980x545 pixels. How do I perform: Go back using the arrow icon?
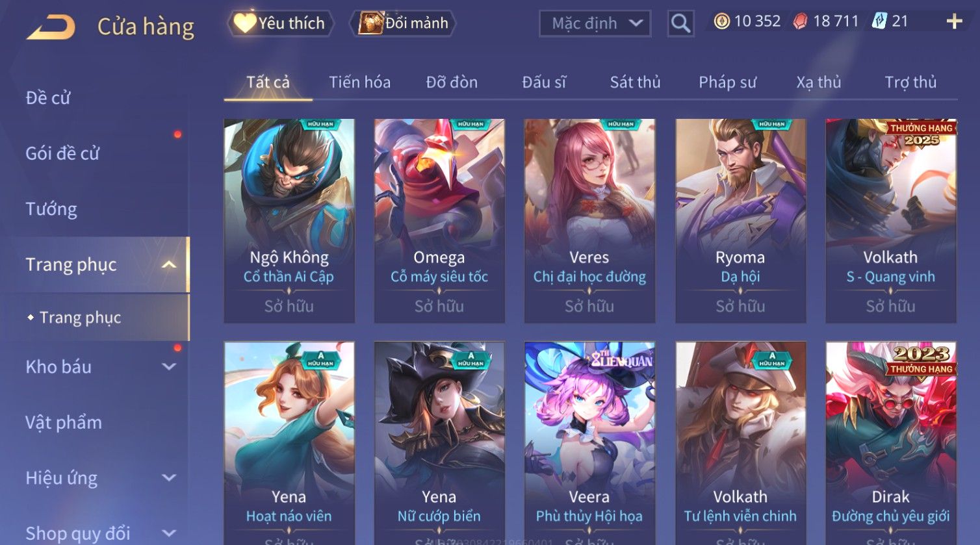[x=51, y=27]
